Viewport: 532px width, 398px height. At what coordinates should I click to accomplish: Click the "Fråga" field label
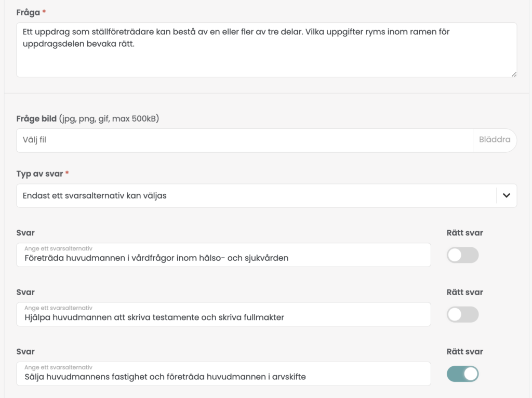[x=28, y=12]
